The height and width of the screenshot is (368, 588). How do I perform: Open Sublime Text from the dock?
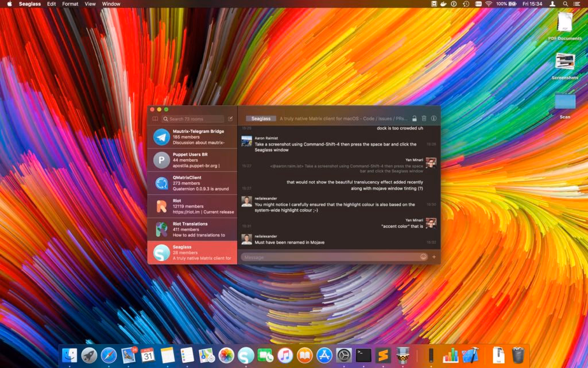383,355
